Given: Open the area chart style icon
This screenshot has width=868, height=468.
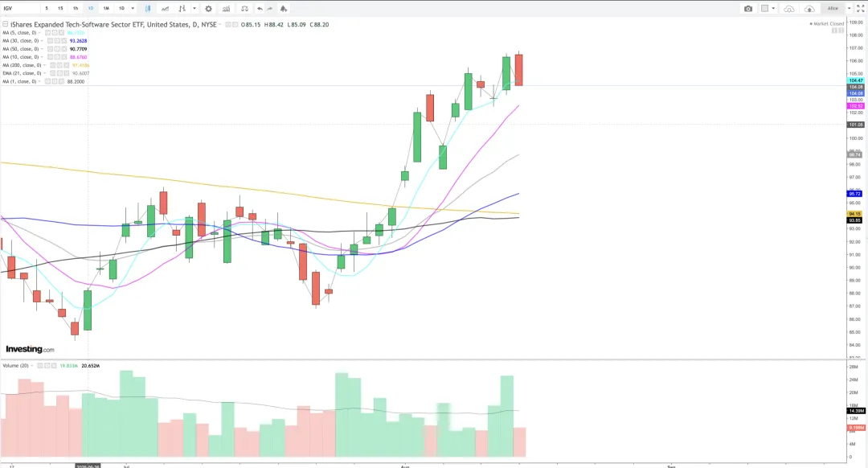Looking at the screenshot, I should [165, 8].
